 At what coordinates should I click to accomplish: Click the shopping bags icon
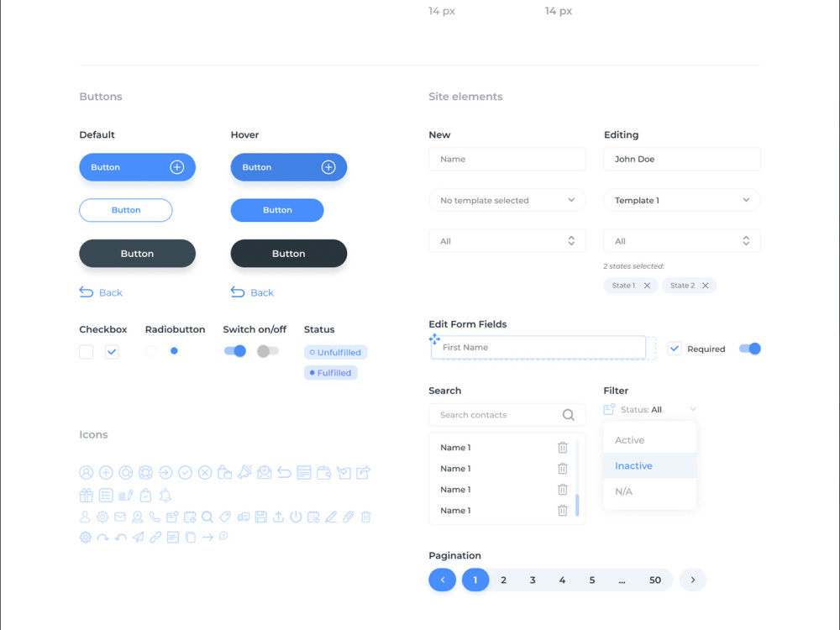pos(225,472)
